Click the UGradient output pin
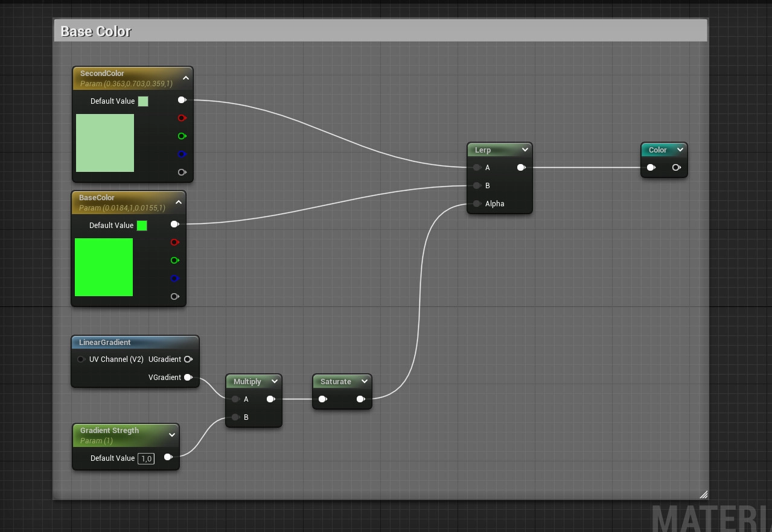The width and height of the screenshot is (772, 532). click(188, 359)
